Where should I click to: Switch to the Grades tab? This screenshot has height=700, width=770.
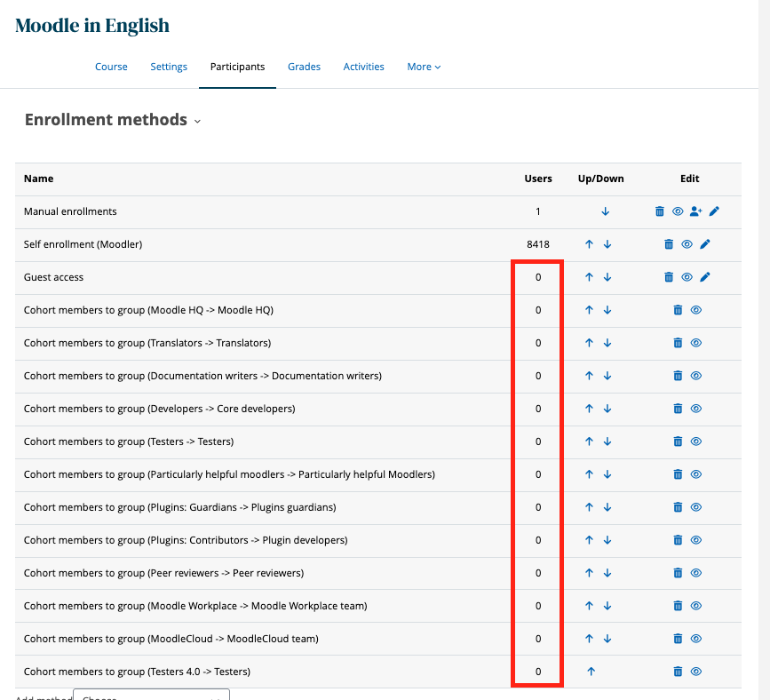tap(304, 67)
